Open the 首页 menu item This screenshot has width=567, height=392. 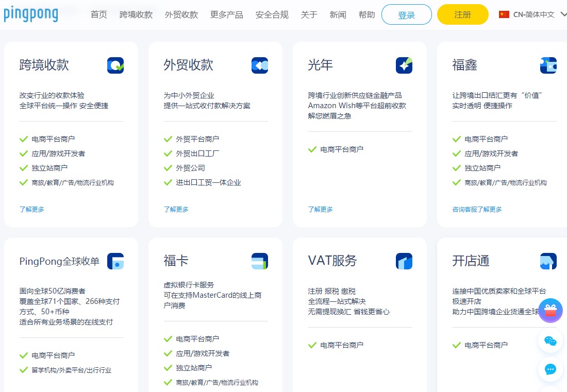[99, 14]
